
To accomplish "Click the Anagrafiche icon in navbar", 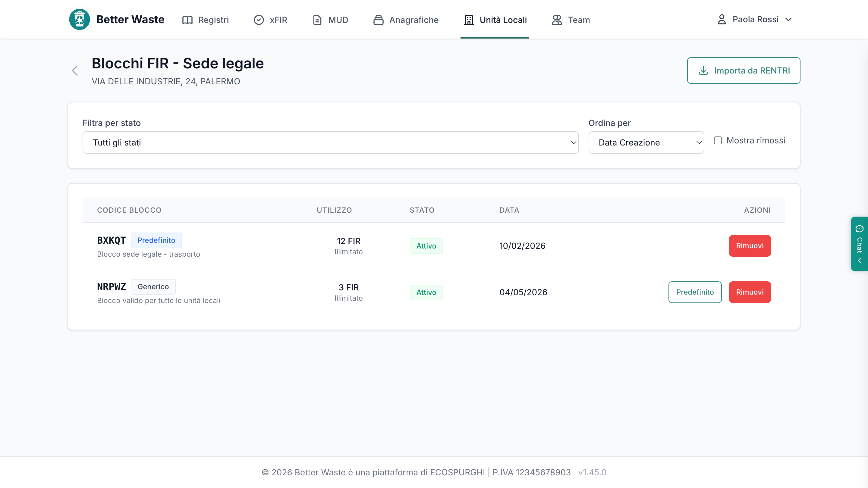I will pos(379,20).
